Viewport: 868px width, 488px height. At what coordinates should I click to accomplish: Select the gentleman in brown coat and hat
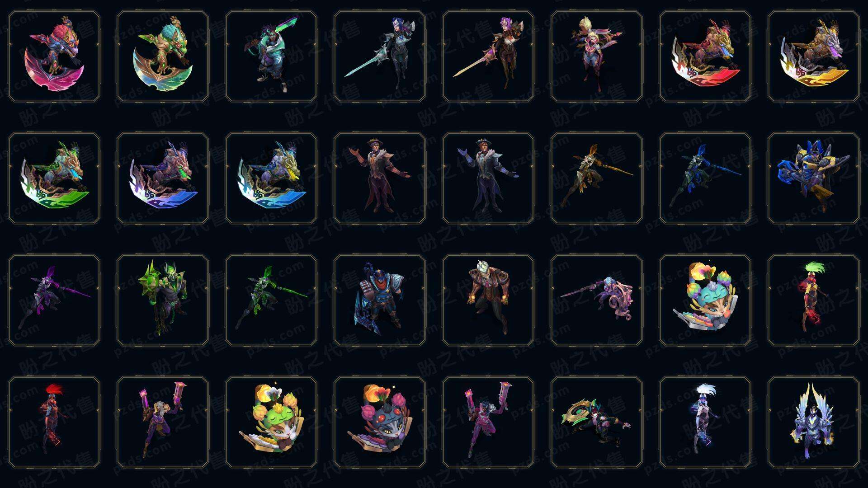[x=380, y=178]
